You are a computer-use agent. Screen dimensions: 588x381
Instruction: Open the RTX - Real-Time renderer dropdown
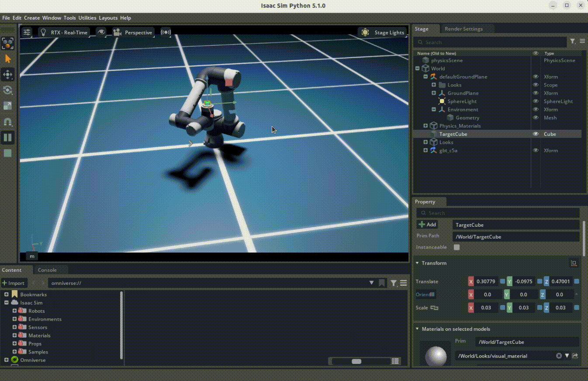[x=64, y=32]
